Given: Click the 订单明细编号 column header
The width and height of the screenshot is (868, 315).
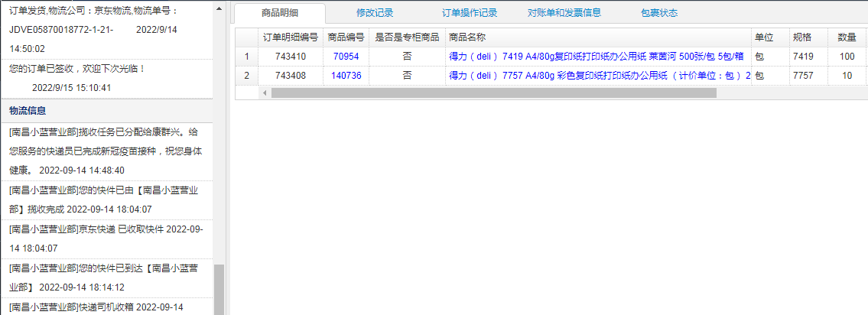Looking at the screenshot, I should click(291, 37).
